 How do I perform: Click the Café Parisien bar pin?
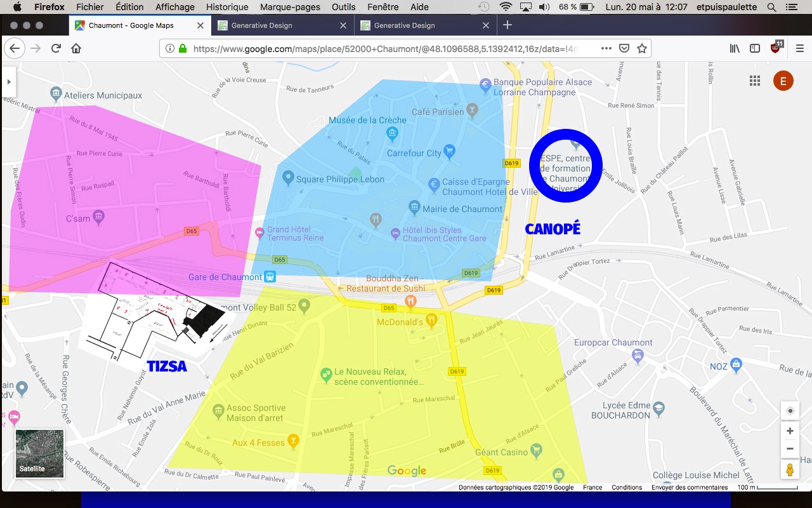point(471,111)
